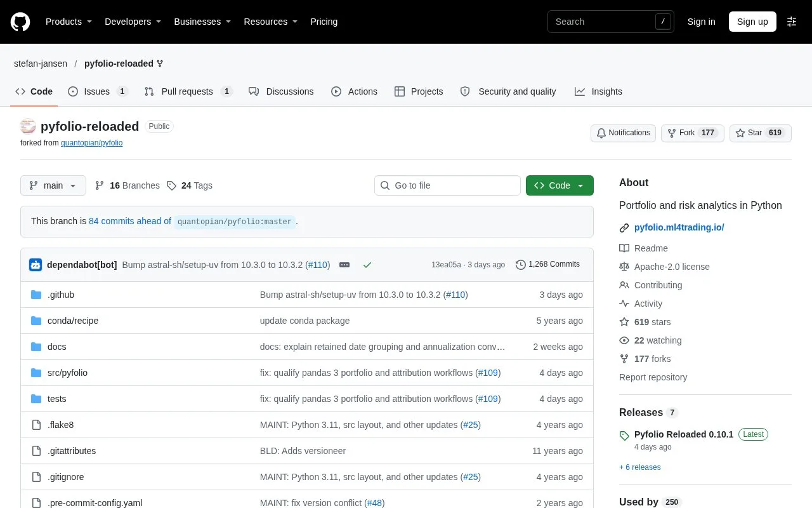Viewport: 812px width, 508px height.
Task: Fork the pyfolio-reloaded repository
Action: (x=693, y=133)
